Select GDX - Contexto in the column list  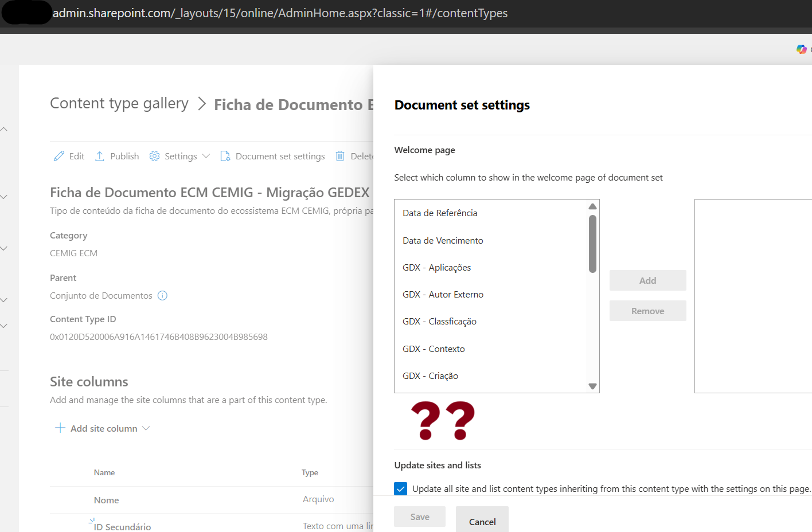click(x=434, y=349)
